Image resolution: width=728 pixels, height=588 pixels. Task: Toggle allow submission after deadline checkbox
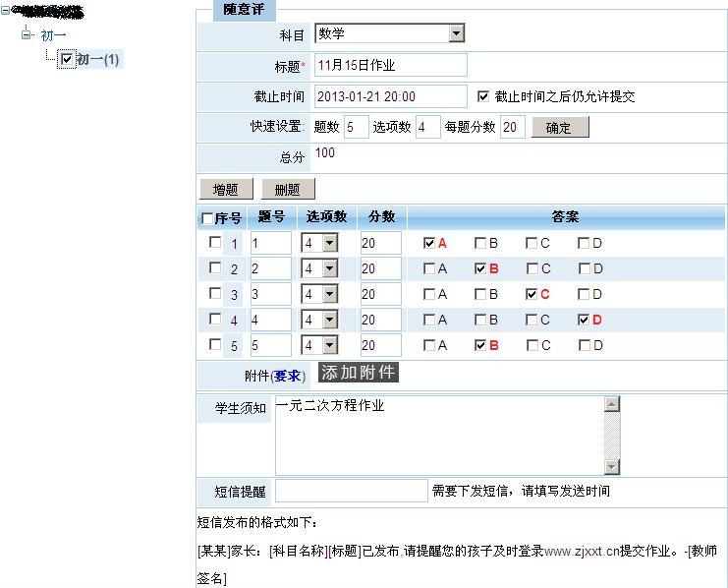pyautogui.click(x=482, y=96)
